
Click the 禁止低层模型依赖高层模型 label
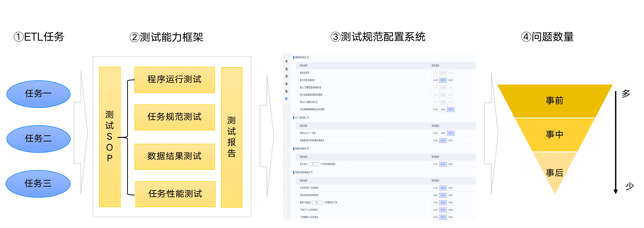(x=311, y=95)
